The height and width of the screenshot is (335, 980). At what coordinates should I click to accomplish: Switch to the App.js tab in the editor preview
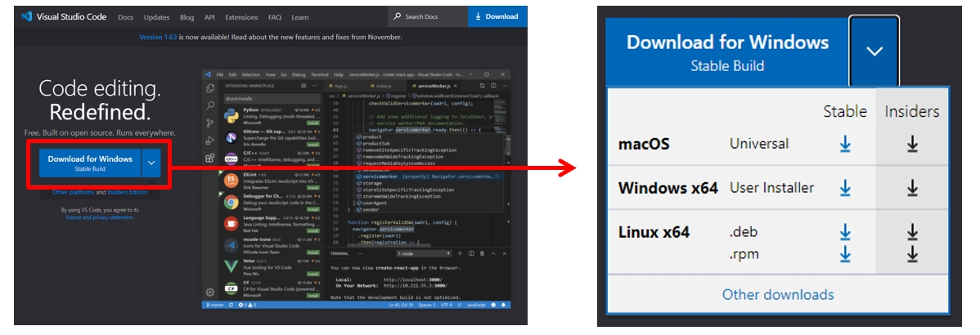point(340,86)
